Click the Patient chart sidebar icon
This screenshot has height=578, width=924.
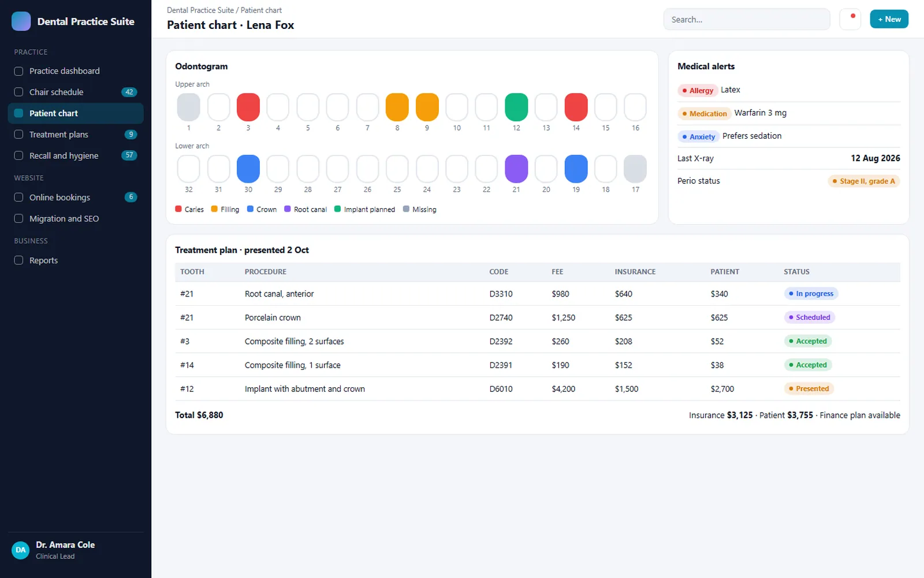tap(18, 113)
